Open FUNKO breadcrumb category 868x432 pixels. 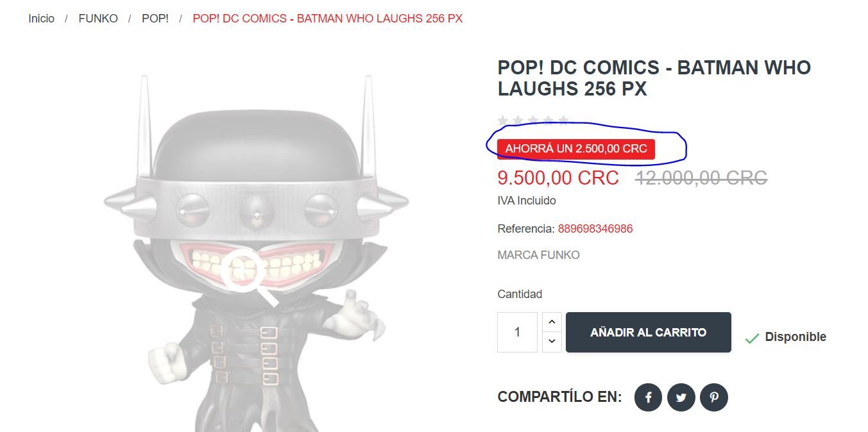click(98, 19)
